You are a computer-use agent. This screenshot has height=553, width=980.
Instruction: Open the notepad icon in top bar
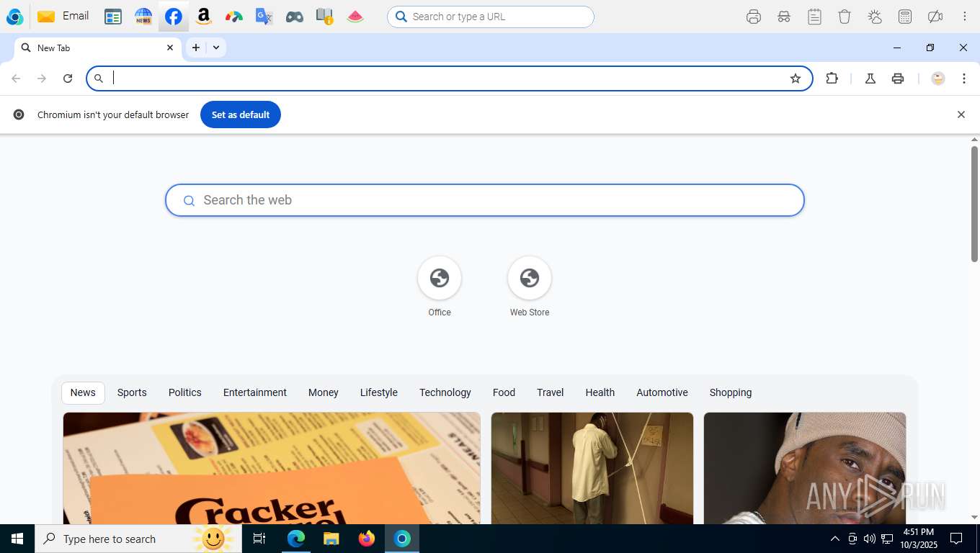(x=814, y=17)
